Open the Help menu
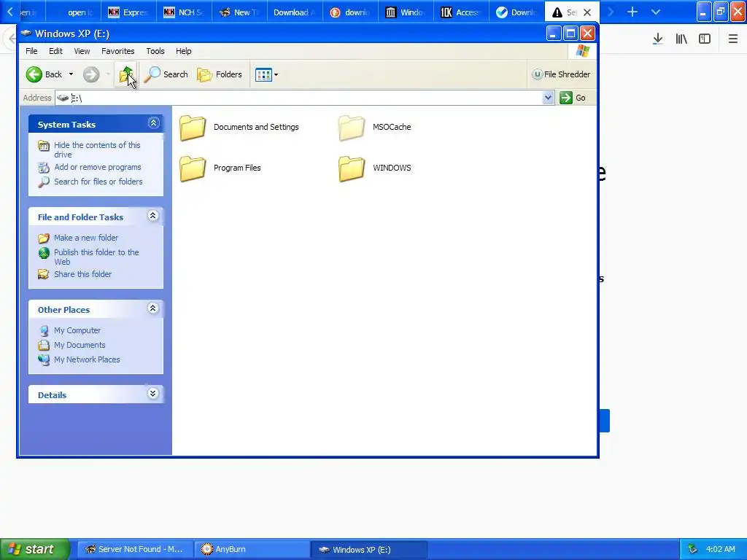 [x=183, y=51]
